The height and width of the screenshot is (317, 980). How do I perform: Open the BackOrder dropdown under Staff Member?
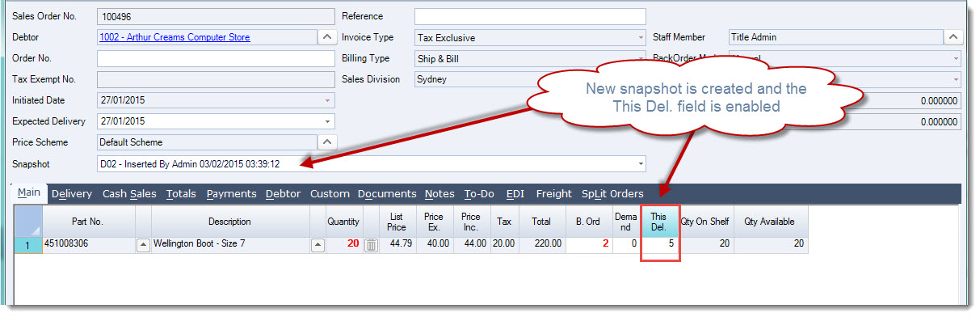click(x=957, y=58)
